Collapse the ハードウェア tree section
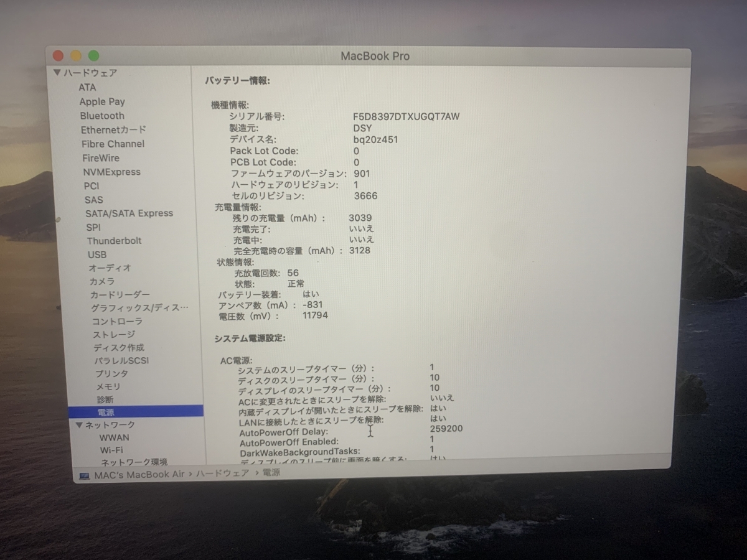The image size is (747, 560). pos(57,73)
